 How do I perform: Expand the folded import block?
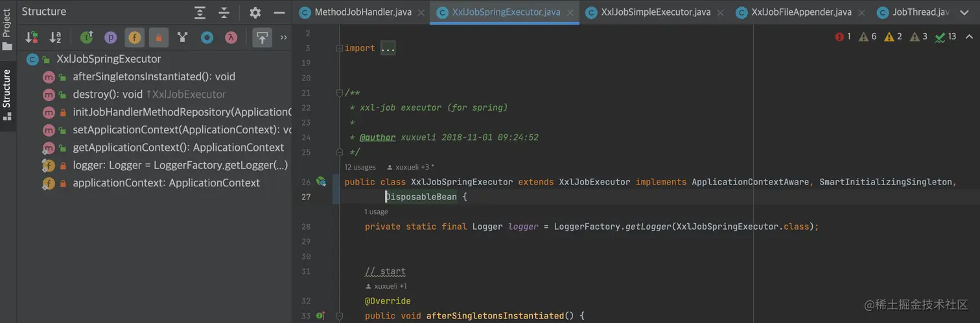point(338,49)
